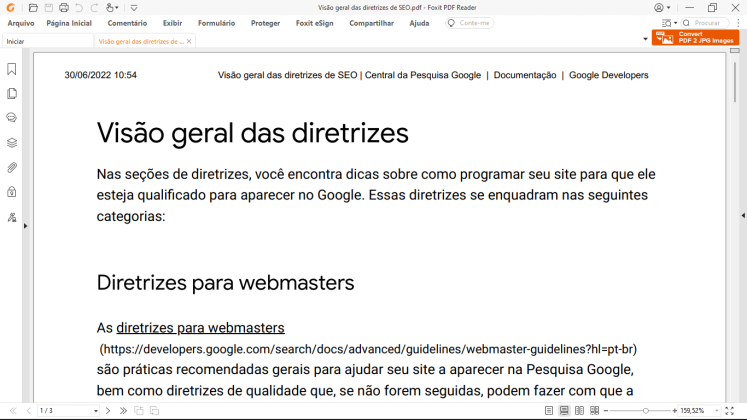Open a file with the folder icon
Screen dimensions: 747x420
point(33,8)
